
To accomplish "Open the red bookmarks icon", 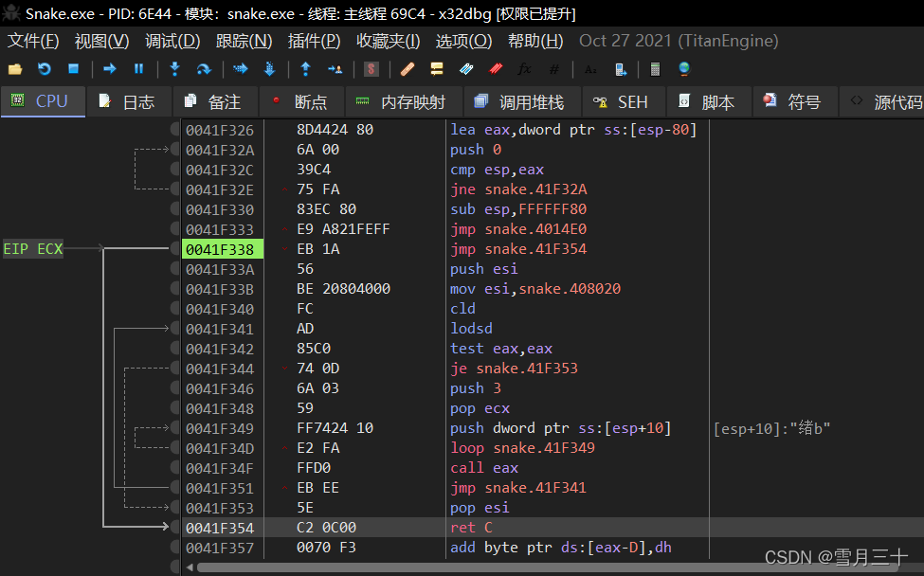I will [496, 69].
